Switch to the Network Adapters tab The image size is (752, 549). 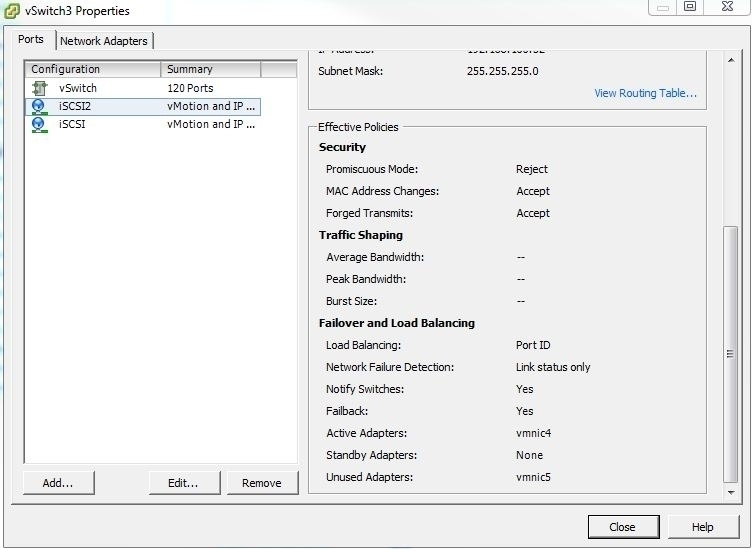[x=104, y=41]
